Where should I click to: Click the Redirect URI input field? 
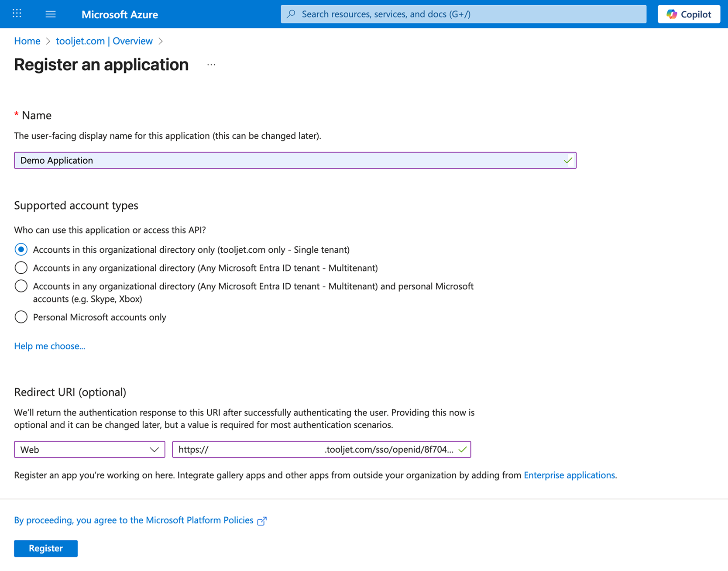pos(322,450)
